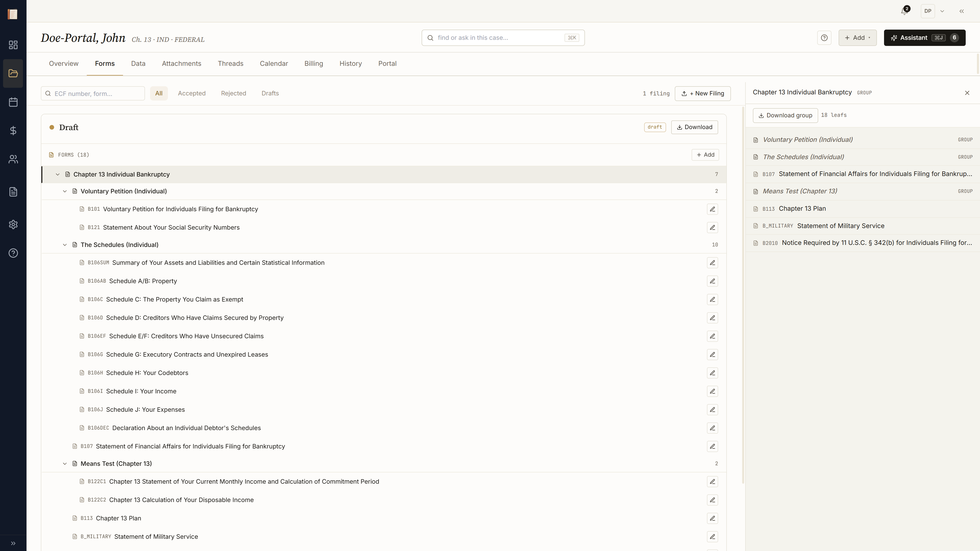The width and height of the screenshot is (980, 551).
Task: Select the All filings filter
Action: click(x=159, y=93)
